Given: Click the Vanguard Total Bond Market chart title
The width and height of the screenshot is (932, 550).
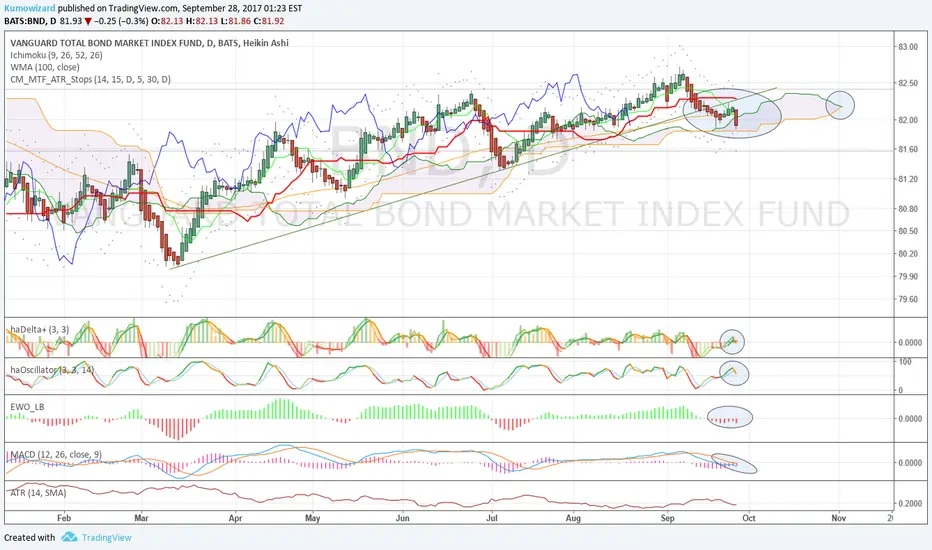Looking at the screenshot, I should click(x=149, y=43).
